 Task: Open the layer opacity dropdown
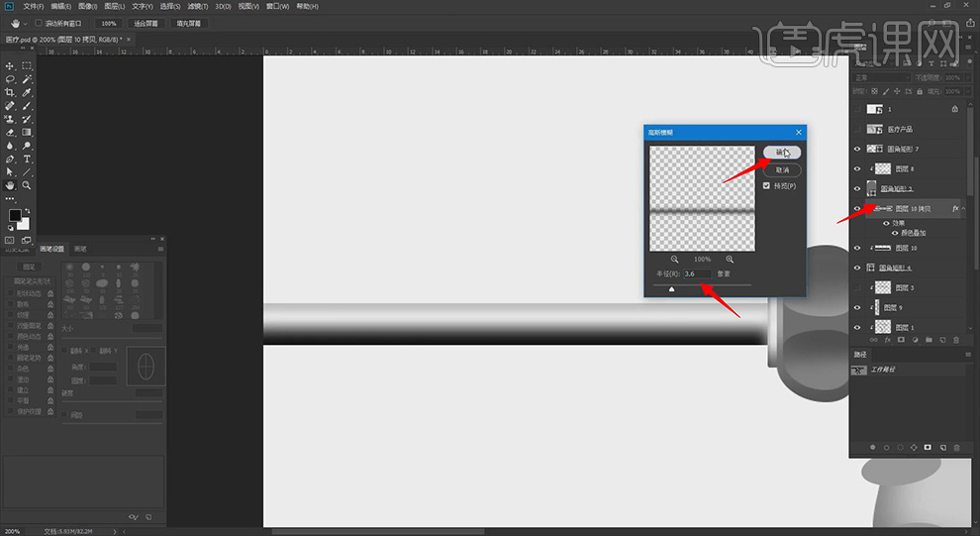[965, 77]
